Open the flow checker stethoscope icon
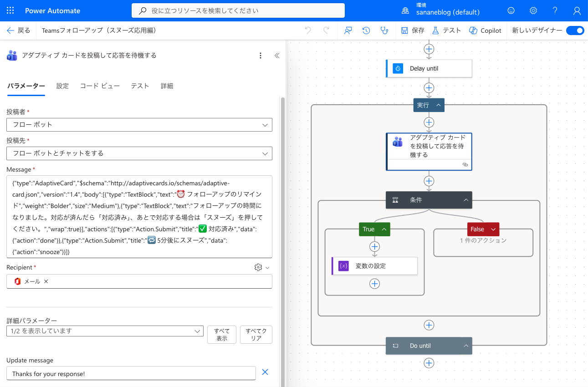Viewport: 588px width, 387px height. click(384, 31)
